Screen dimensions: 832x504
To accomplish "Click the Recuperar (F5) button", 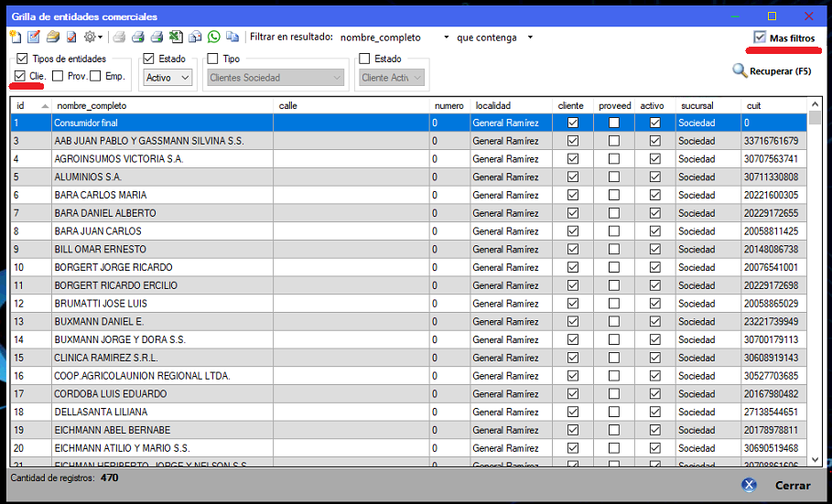I will (x=772, y=70).
